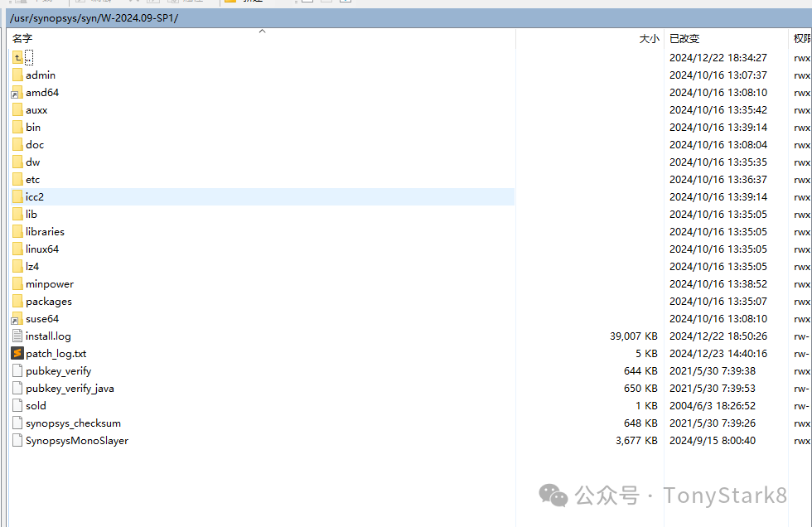Select the SynopsysMonoSlayer file icon
Screen dimensions: 812x527
[17, 441]
